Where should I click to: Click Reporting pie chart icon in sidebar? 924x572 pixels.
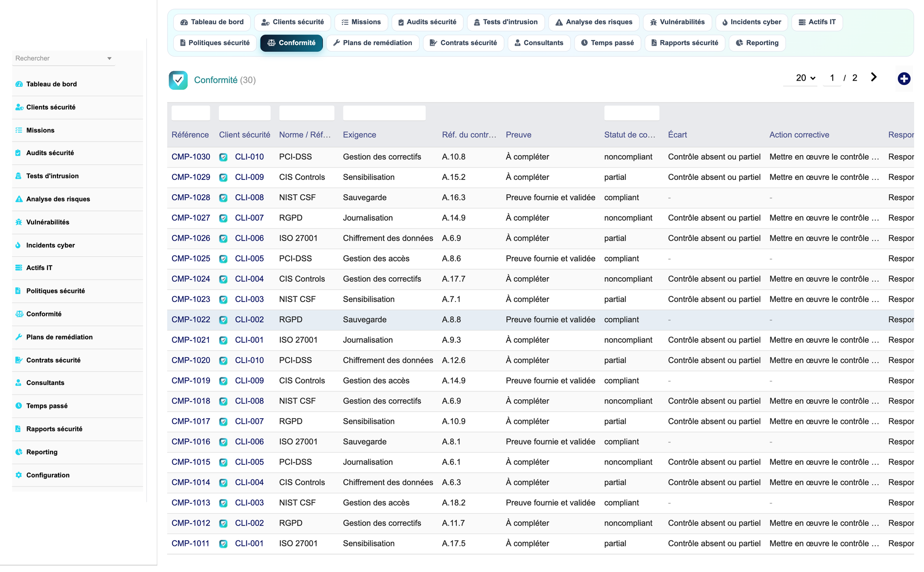tap(19, 452)
